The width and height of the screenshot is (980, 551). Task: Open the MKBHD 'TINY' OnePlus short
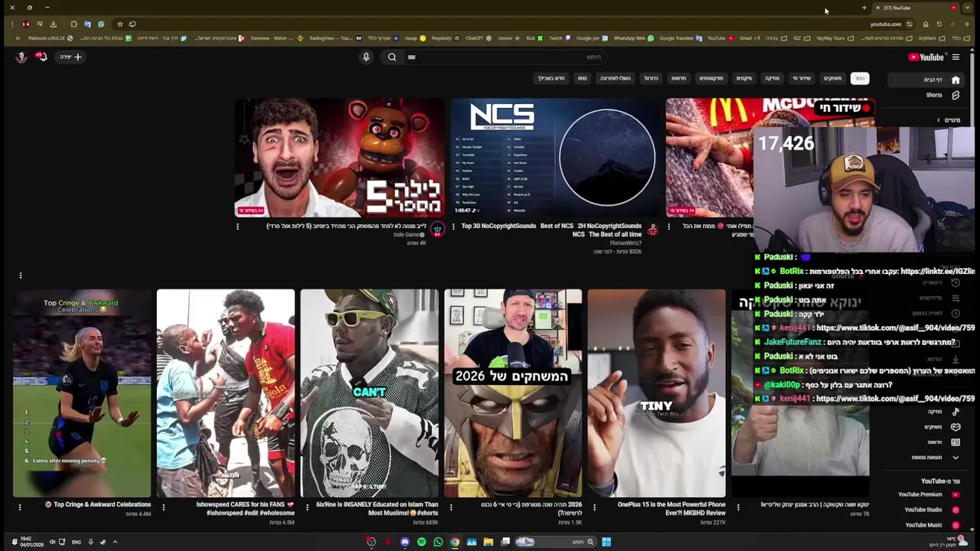656,393
